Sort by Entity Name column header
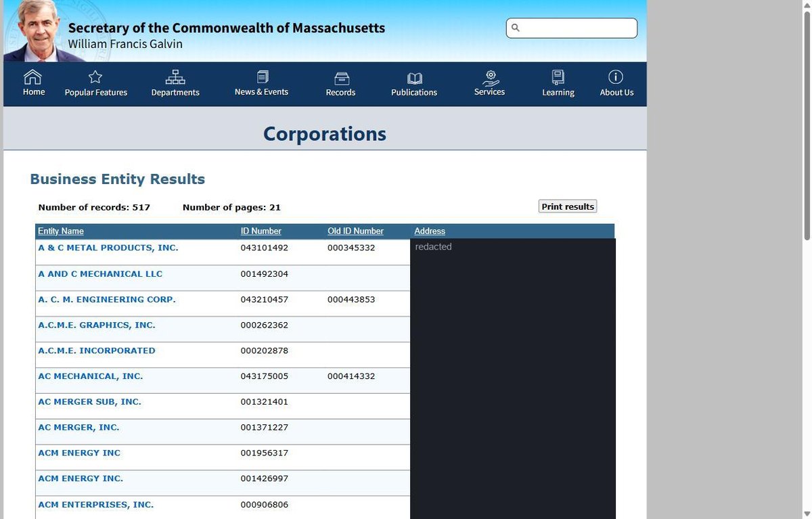Viewport: 812px width, 519px height. click(61, 231)
